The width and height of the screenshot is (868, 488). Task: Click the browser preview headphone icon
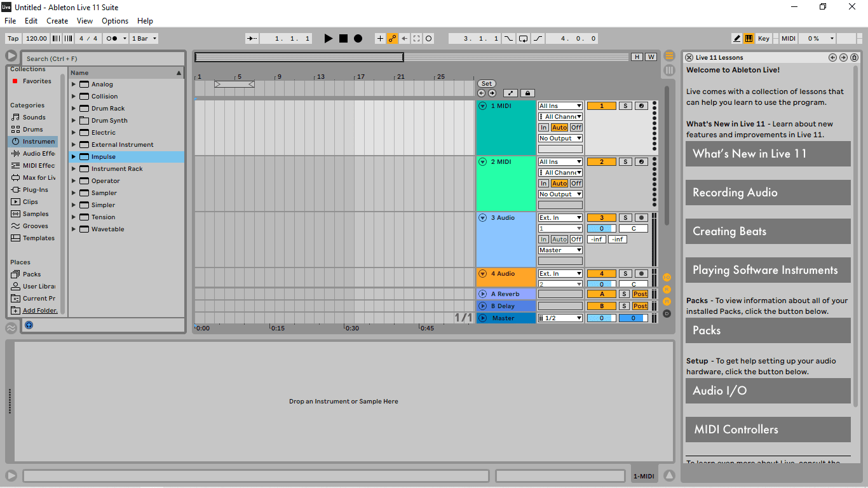[x=29, y=325]
